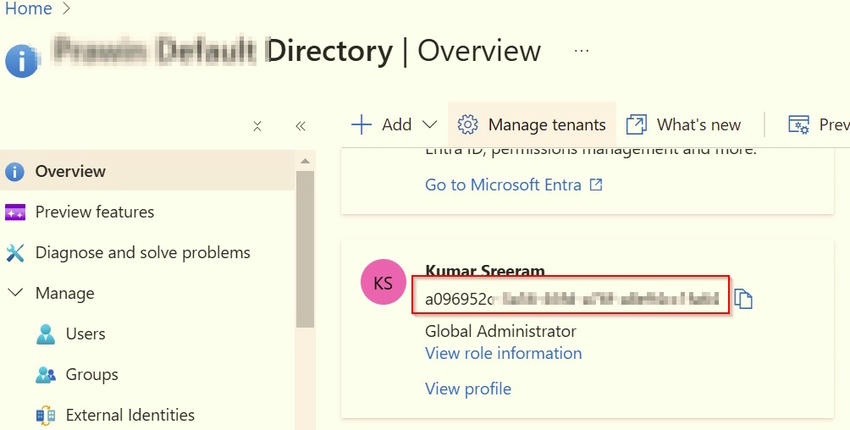
Task: Click the wrench Diagnose icon
Action: 15,253
